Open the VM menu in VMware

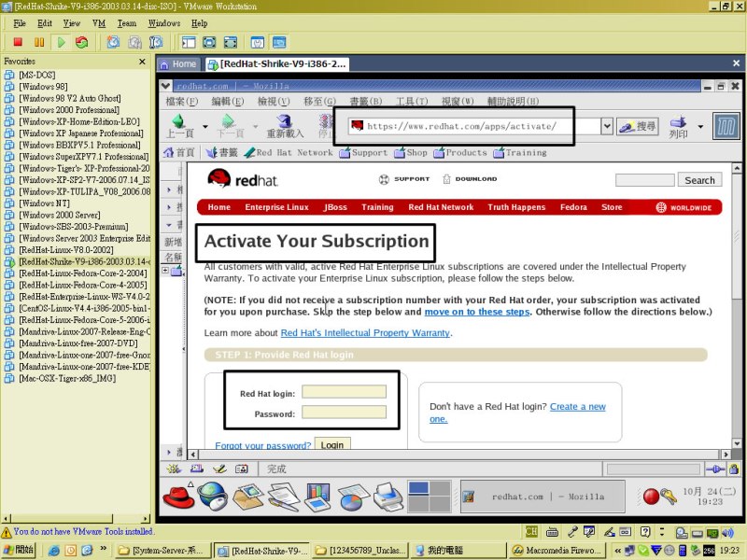pyautogui.click(x=99, y=23)
